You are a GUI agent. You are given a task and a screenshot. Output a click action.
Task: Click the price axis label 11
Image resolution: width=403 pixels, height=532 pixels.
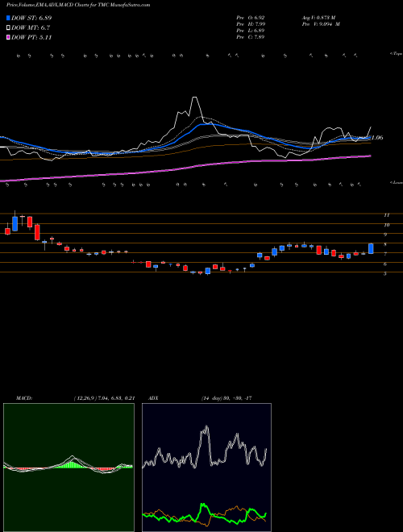[x=386, y=214]
